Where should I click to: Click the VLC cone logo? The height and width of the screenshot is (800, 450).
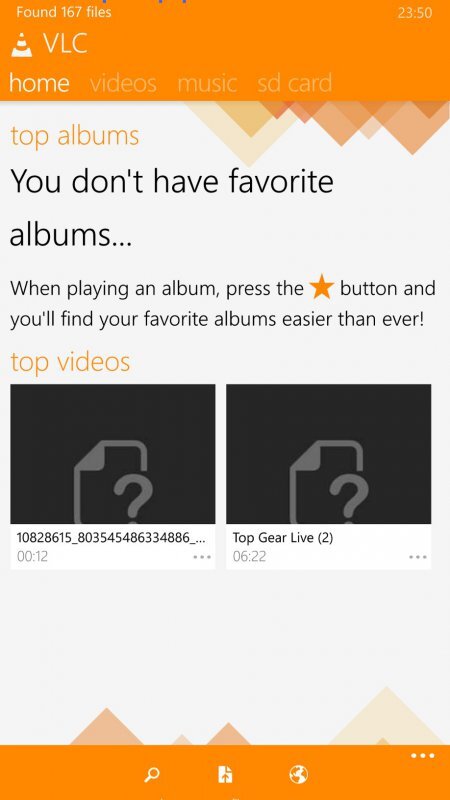click(21, 45)
